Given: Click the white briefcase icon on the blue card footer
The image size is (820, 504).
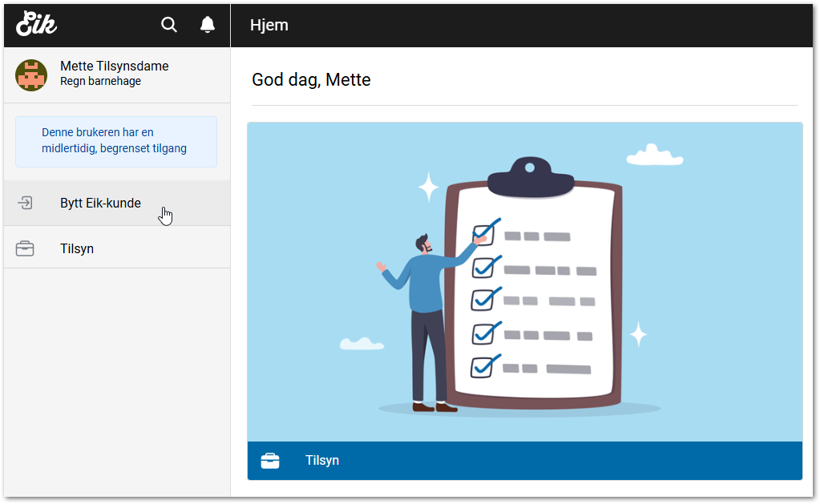Looking at the screenshot, I should pyautogui.click(x=270, y=461).
